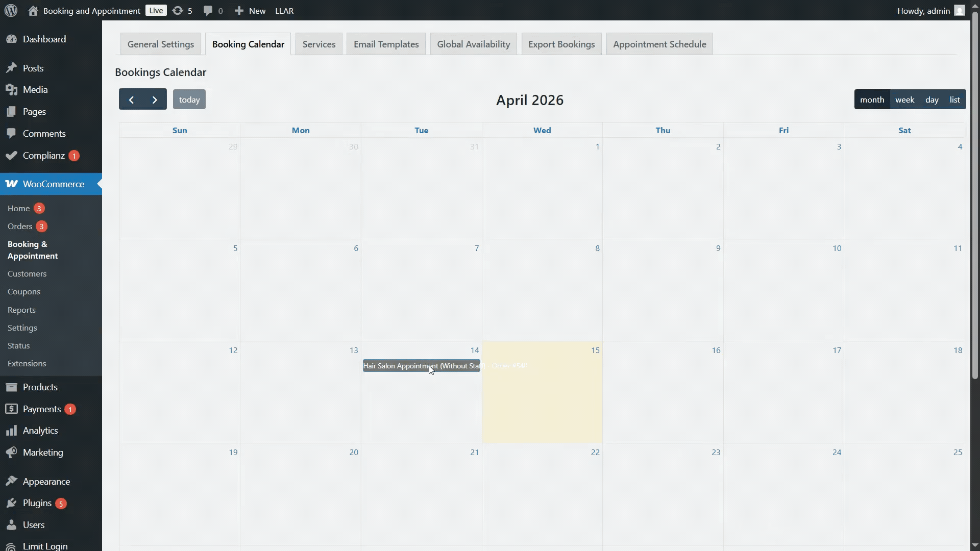Open the admin profile avatar menu
Viewport: 980px width, 551px height.
pos(959,10)
